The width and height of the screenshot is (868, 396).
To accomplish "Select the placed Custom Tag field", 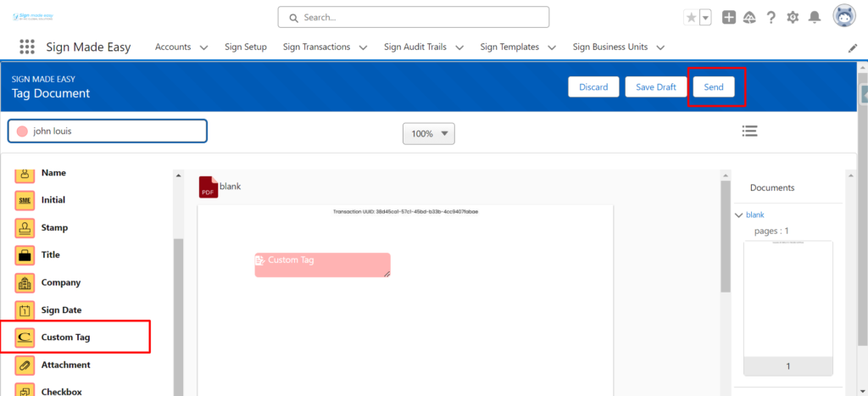I will coord(323,265).
